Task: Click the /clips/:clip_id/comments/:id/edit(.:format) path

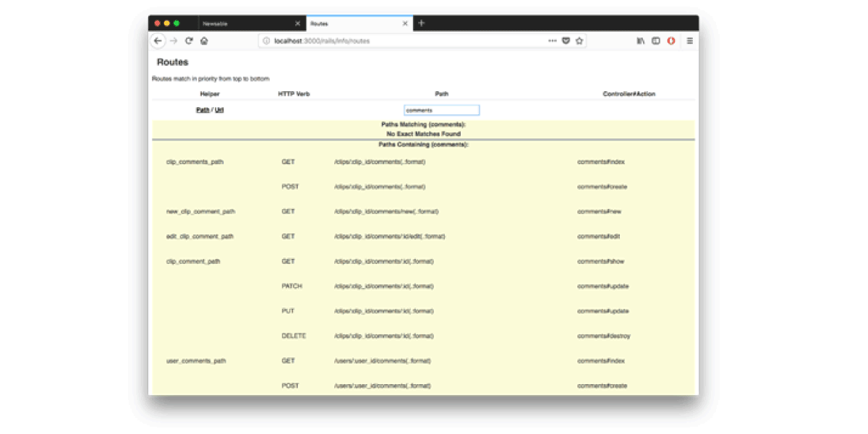Action: tap(390, 237)
